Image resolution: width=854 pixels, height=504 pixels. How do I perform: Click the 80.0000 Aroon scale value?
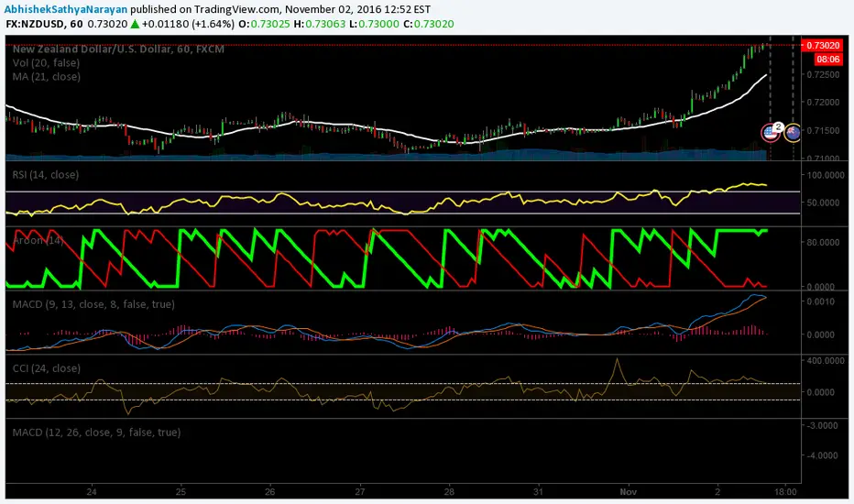pyautogui.click(x=823, y=242)
